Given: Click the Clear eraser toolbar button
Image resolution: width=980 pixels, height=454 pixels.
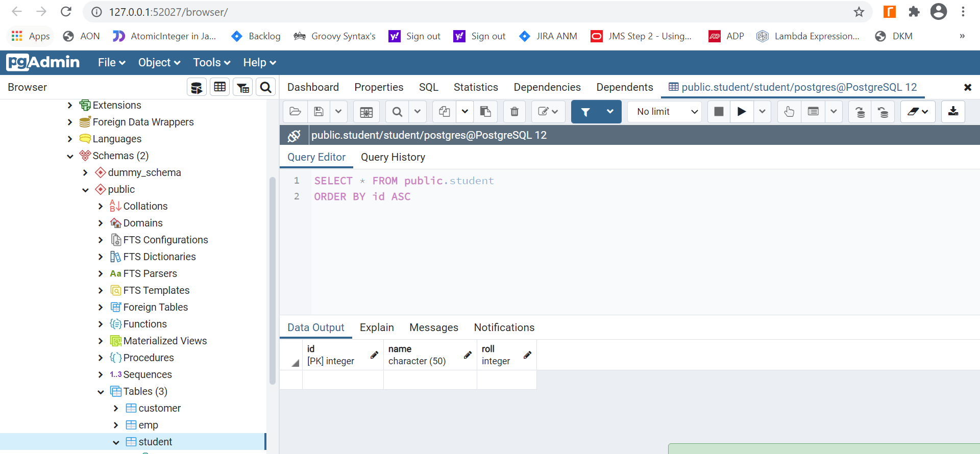Looking at the screenshot, I should pyautogui.click(x=918, y=112).
